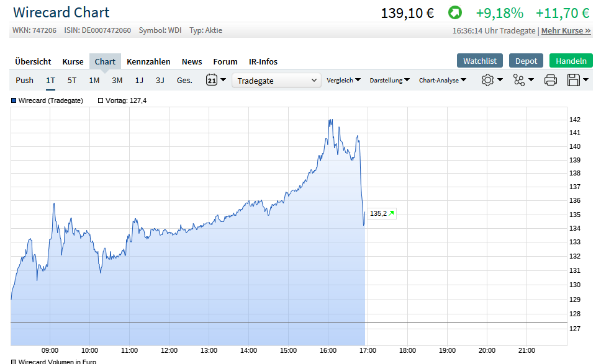Select the 3M time range

pyautogui.click(x=117, y=81)
